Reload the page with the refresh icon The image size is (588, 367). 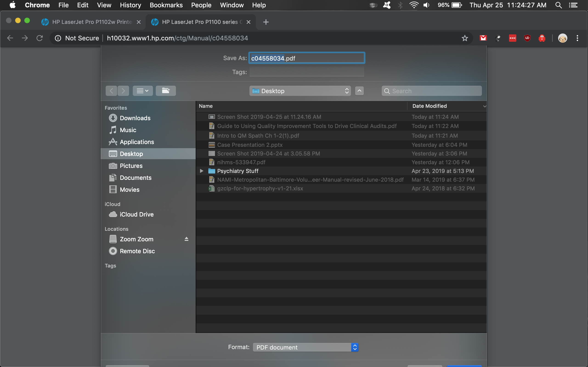[x=40, y=38]
